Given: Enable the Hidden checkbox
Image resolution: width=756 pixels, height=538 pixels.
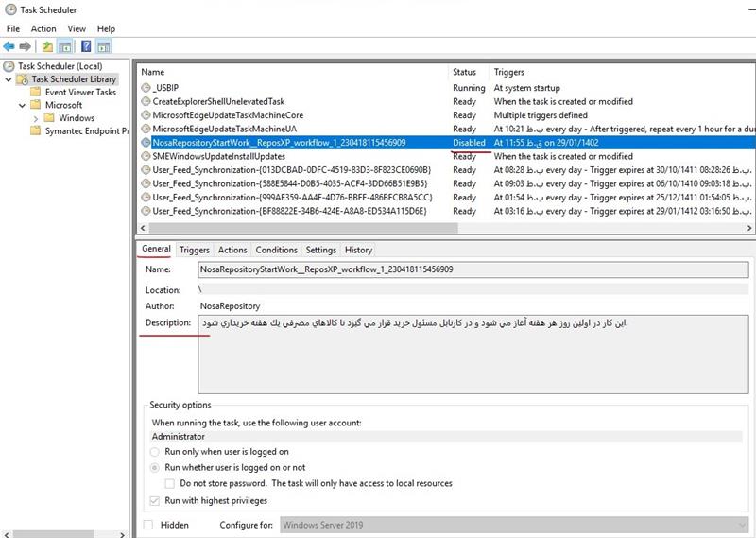Looking at the screenshot, I should (x=148, y=525).
